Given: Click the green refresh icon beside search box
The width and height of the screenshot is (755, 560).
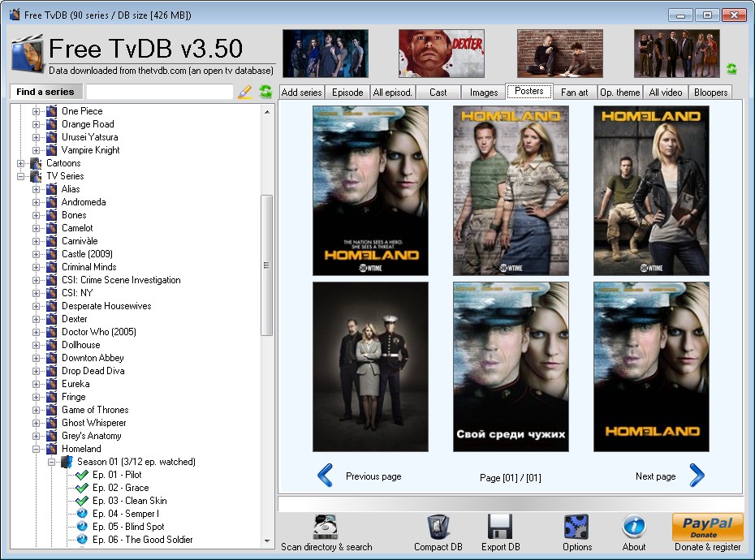Looking at the screenshot, I should tap(265, 91).
